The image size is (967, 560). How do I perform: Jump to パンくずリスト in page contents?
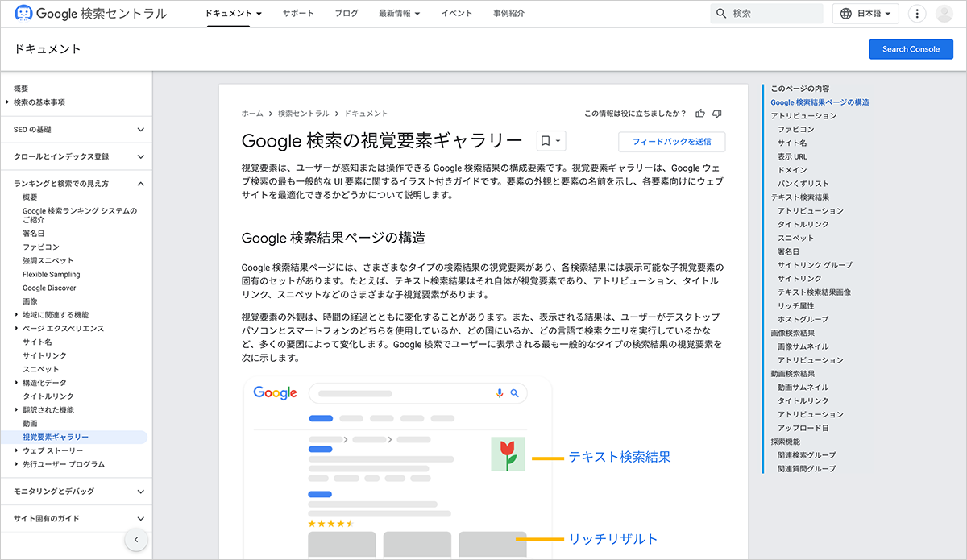point(803,184)
